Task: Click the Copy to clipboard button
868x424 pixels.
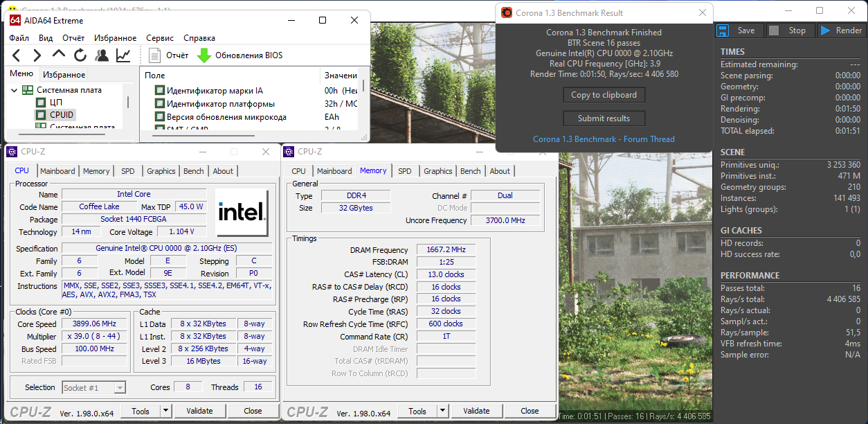Action: (x=604, y=95)
